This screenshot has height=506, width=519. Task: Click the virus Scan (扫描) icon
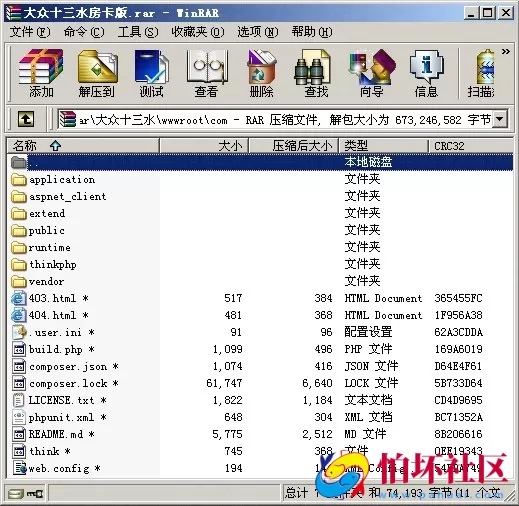coord(481,73)
